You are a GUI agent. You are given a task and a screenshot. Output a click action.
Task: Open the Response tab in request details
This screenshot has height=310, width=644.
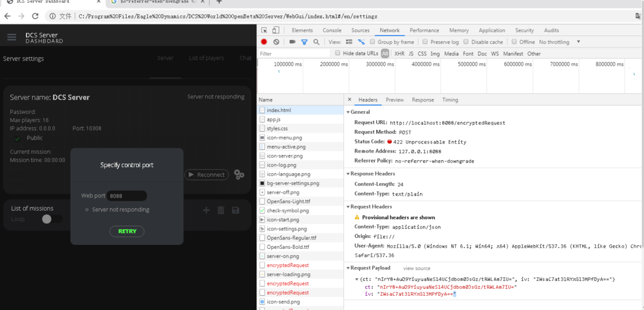pyautogui.click(x=422, y=100)
